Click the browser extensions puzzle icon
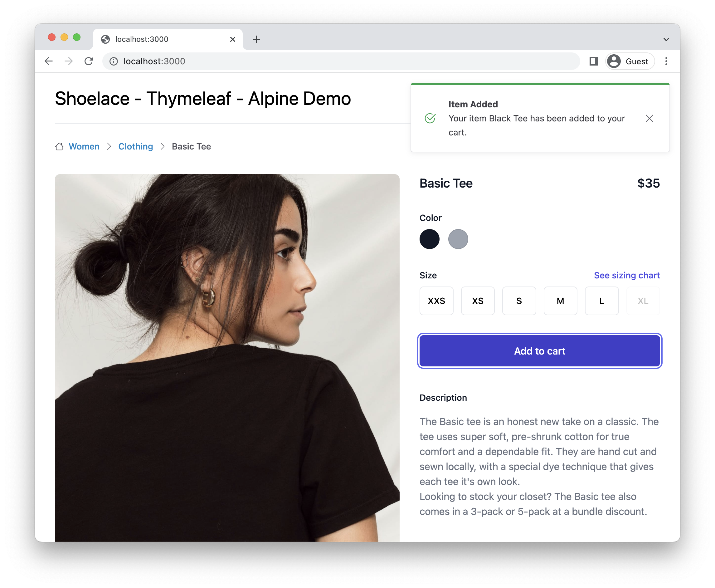The image size is (715, 588). (592, 61)
